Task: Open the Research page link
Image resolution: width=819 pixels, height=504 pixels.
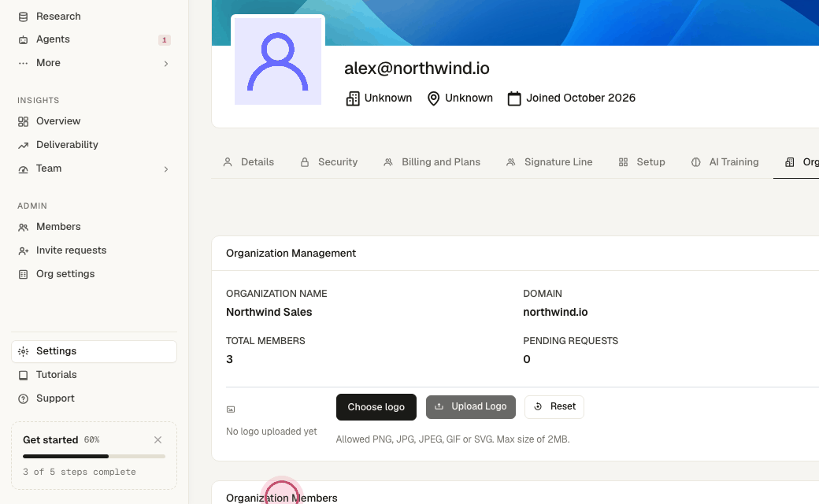Action: pos(58,17)
